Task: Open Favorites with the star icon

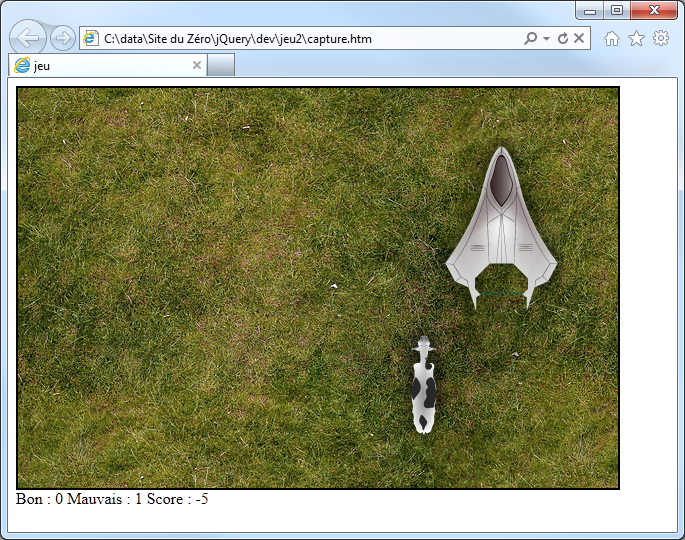Action: coord(636,39)
